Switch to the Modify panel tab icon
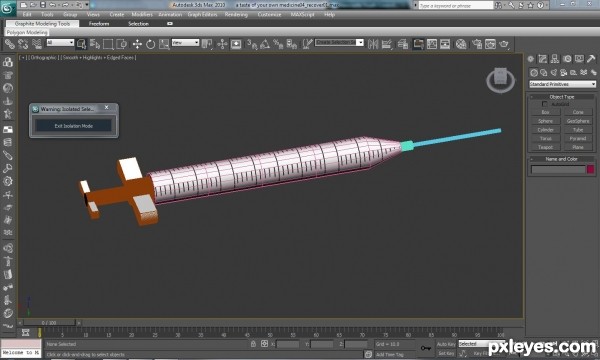The image size is (600, 360). pos(543,59)
